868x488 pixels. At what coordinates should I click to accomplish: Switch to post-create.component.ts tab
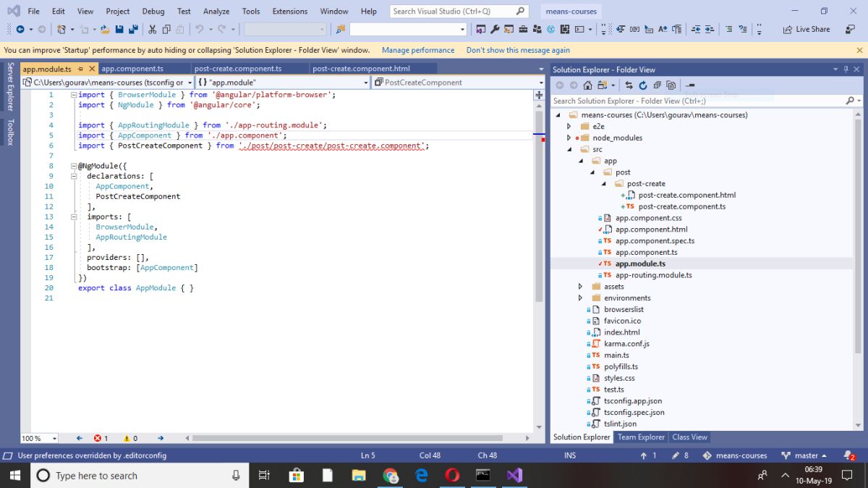click(238, 69)
